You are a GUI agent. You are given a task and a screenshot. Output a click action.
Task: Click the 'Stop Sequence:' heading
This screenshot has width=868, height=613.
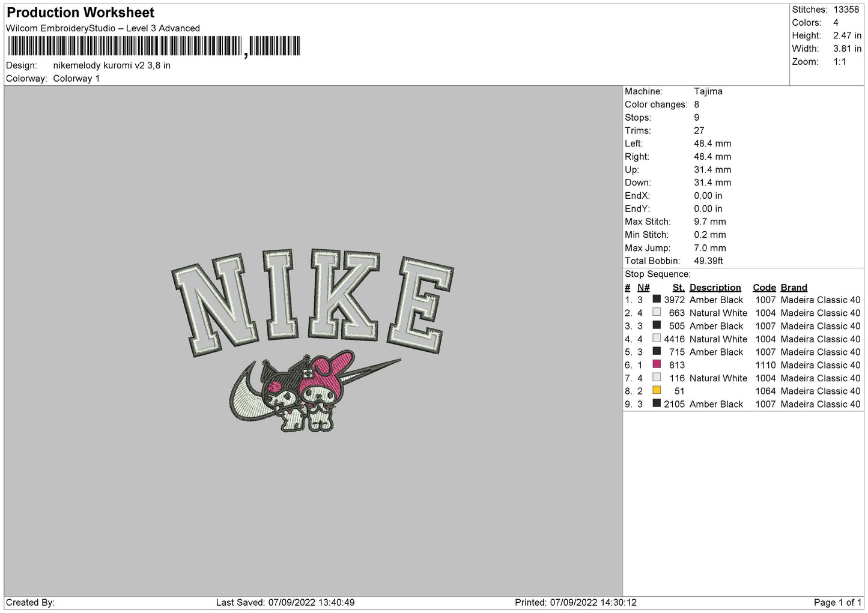[658, 274]
